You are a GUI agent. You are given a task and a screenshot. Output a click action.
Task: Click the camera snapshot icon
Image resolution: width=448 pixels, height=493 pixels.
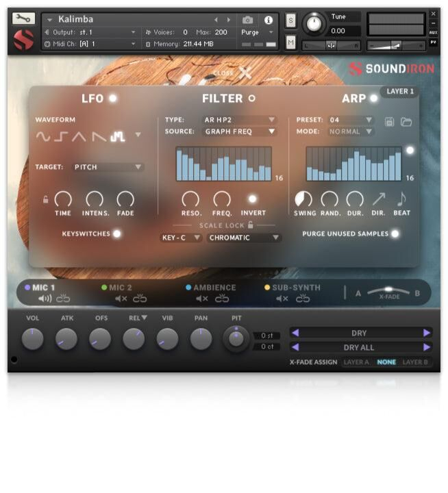pyautogui.click(x=248, y=20)
